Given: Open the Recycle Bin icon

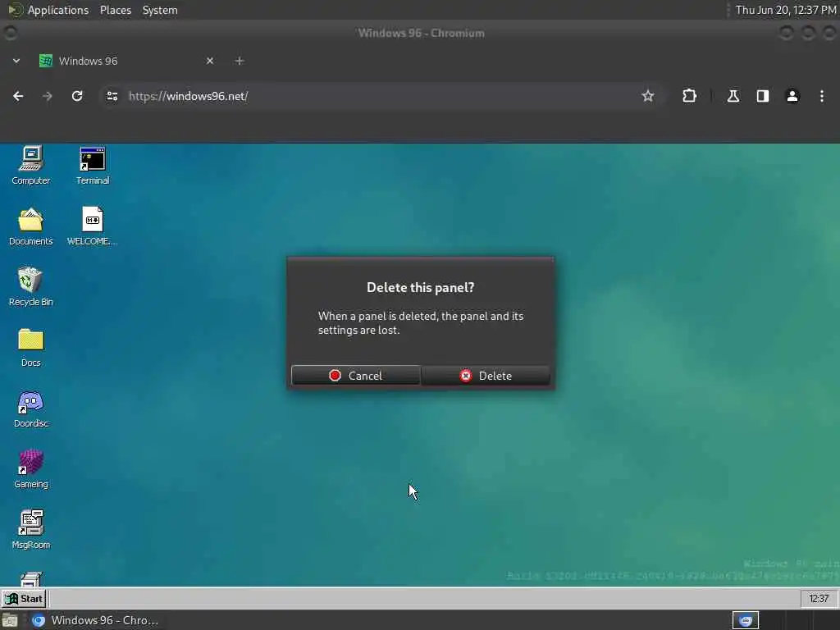Looking at the screenshot, I should tap(31, 286).
